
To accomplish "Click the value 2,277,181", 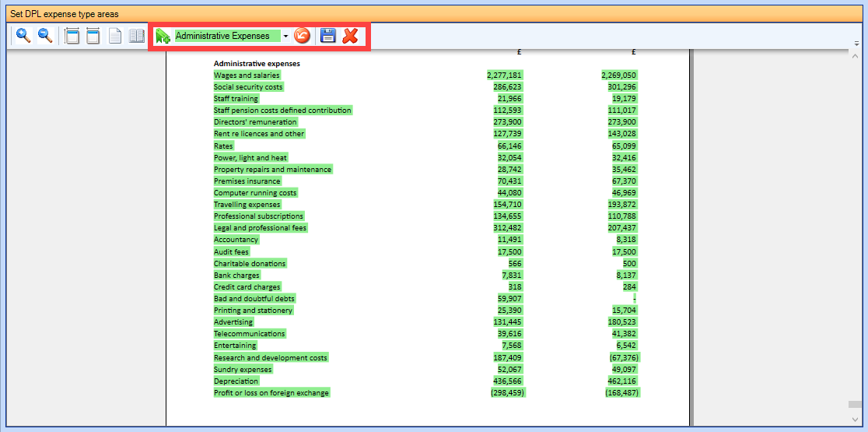I will tap(504, 76).
